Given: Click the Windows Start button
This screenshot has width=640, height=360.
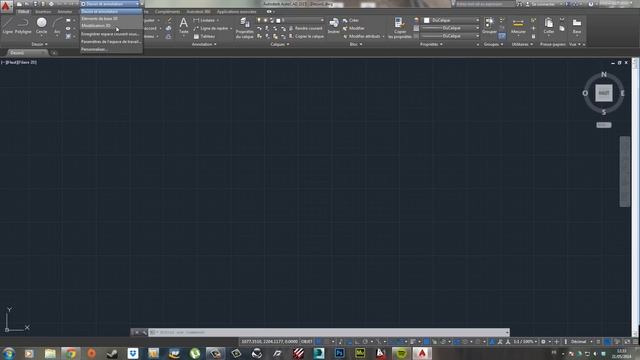Looking at the screenshot, I should pyautogui.click(x=8, y=353).
